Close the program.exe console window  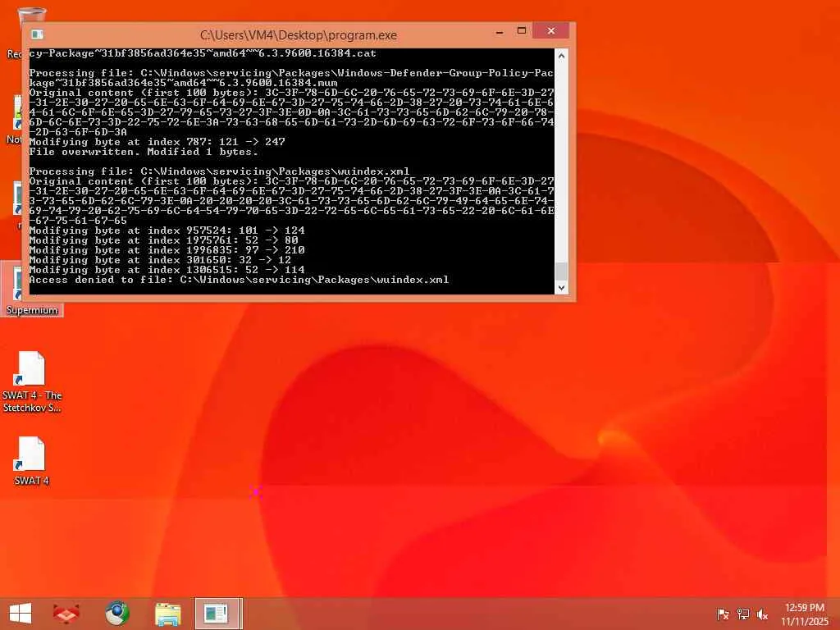click(x=550, y=31)
